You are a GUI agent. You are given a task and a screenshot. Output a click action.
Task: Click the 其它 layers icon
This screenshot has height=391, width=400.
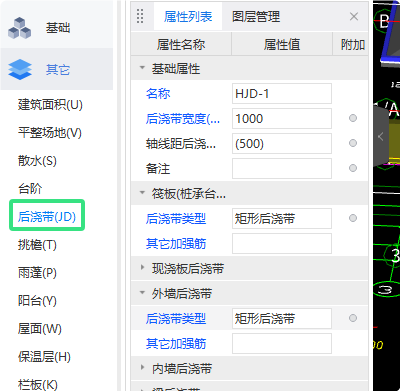pyautogui.click(x=20, y=69)
